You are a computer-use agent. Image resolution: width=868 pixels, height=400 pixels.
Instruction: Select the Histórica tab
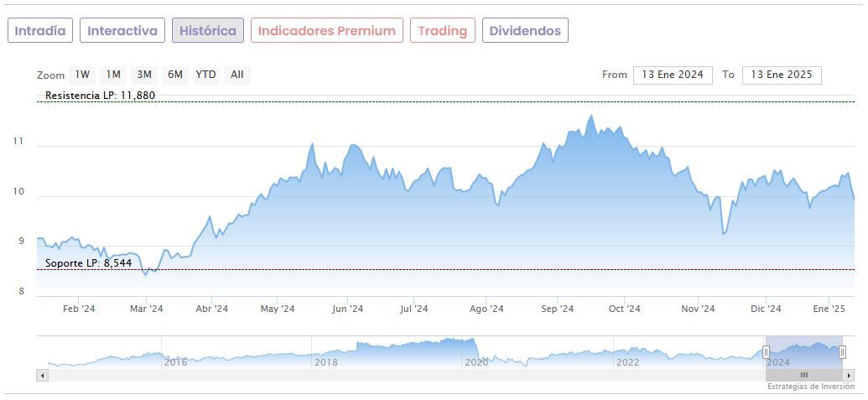point(208,31)
